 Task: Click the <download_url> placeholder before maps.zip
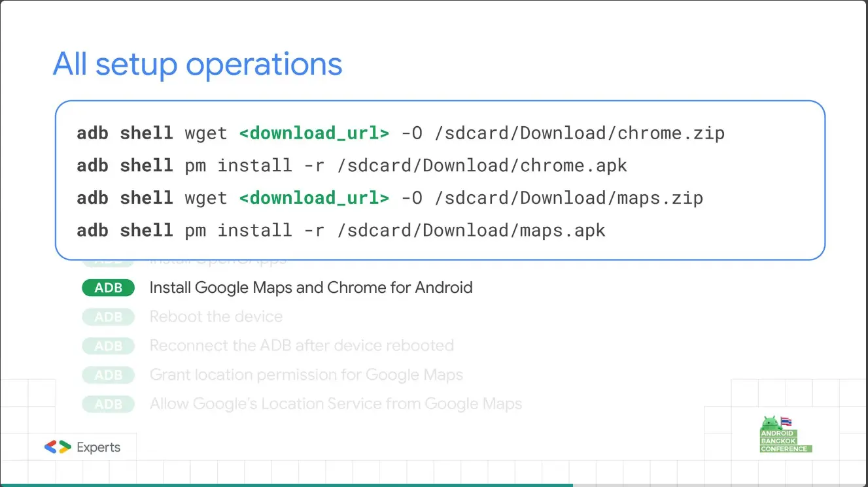tap(314, 197)
